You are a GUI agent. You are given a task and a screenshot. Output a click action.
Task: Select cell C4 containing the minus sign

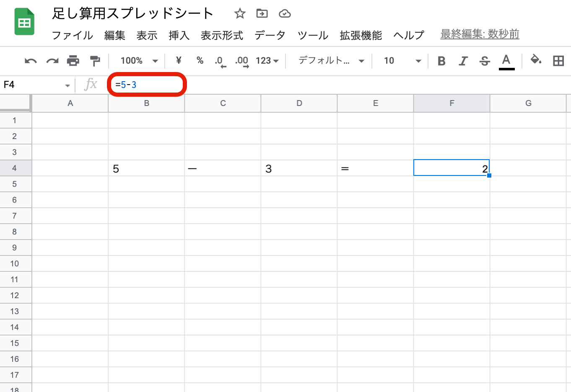point(223,168)
